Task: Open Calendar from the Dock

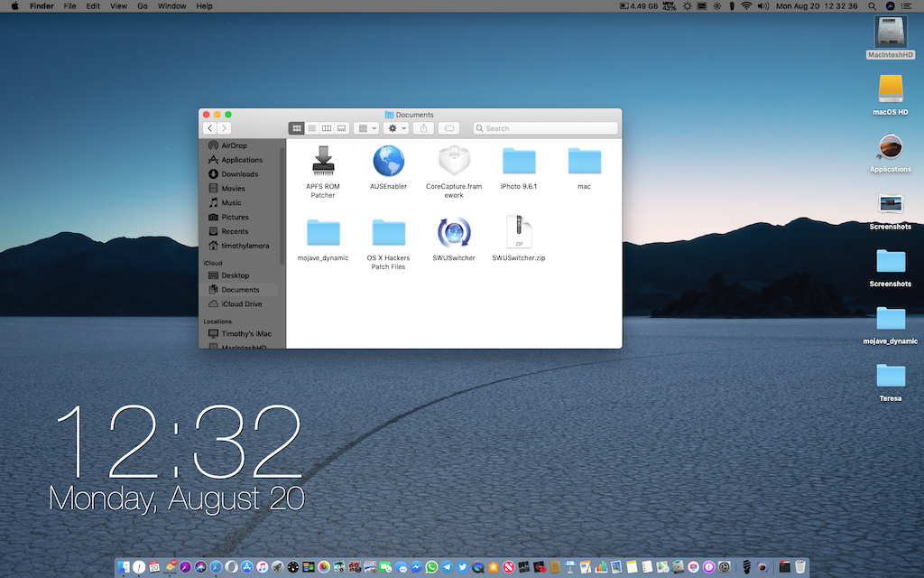Action: coord(154,567)
